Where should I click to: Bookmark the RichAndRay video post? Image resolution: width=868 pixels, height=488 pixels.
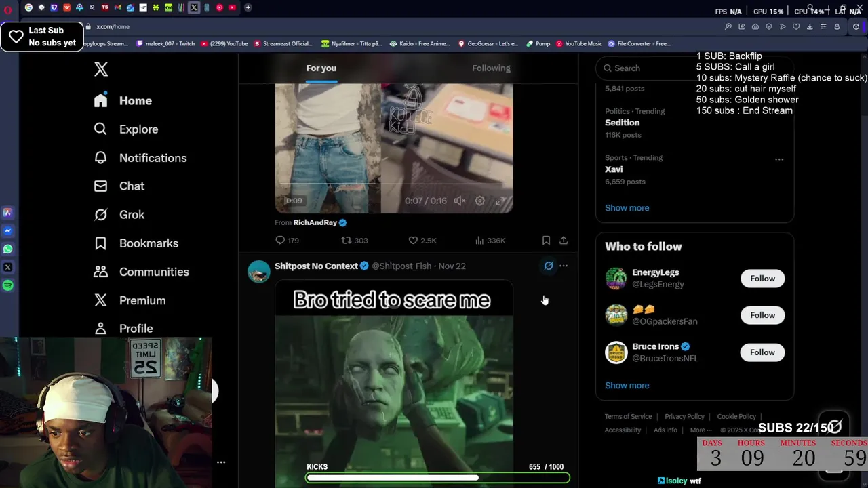tap(546, 240)
